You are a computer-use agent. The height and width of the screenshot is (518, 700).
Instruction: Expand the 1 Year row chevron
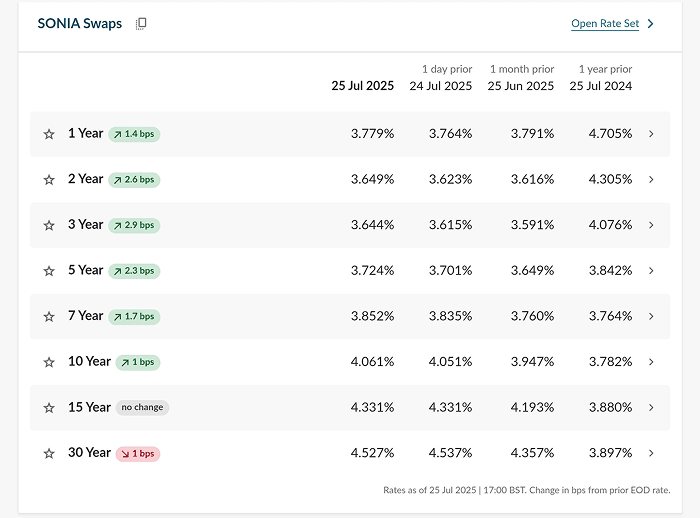(651, 134)
